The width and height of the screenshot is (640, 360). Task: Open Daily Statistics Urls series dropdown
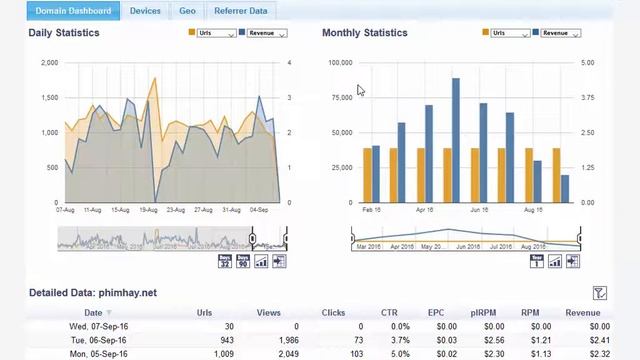point(217,33)
